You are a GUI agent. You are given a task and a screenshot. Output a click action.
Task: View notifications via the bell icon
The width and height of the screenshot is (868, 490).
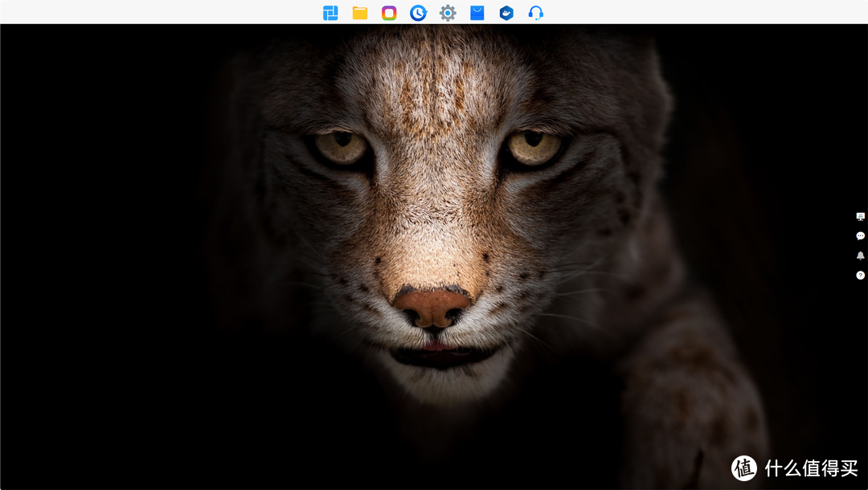pyautogui.click(x=860, y=255)
